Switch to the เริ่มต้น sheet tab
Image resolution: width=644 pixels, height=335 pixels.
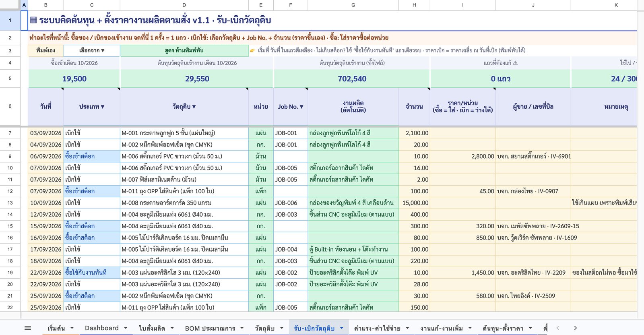pyautogui.click(x=56, y=328)
